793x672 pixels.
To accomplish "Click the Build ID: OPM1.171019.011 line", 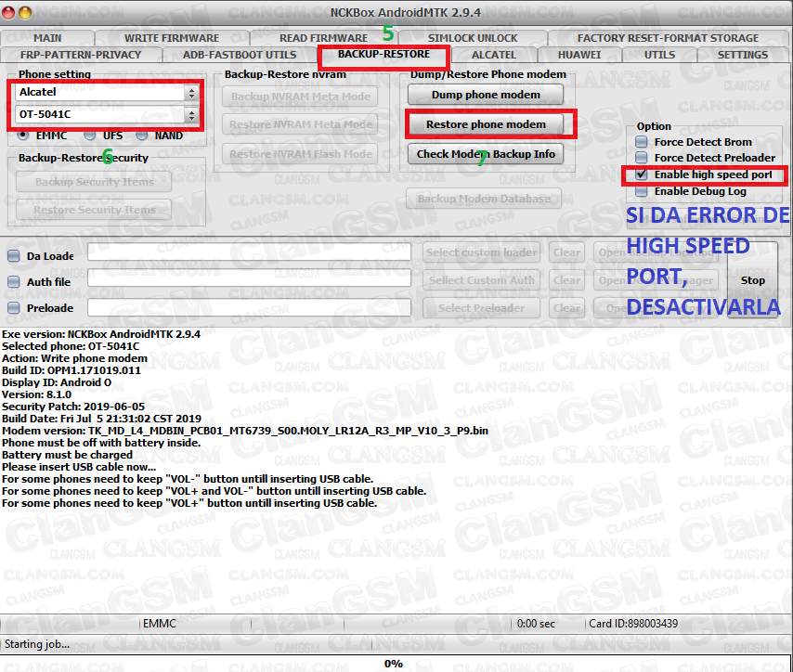I will click(x=71, y=370).
